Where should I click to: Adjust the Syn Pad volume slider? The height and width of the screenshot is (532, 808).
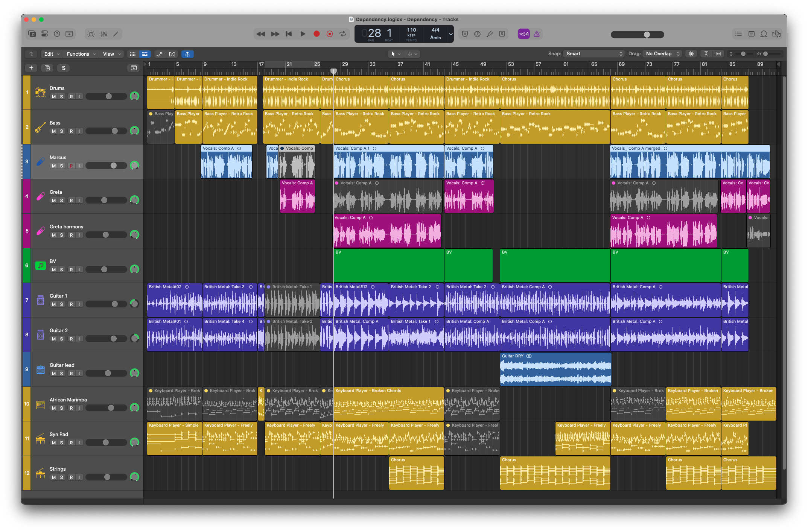coord(107,442)
